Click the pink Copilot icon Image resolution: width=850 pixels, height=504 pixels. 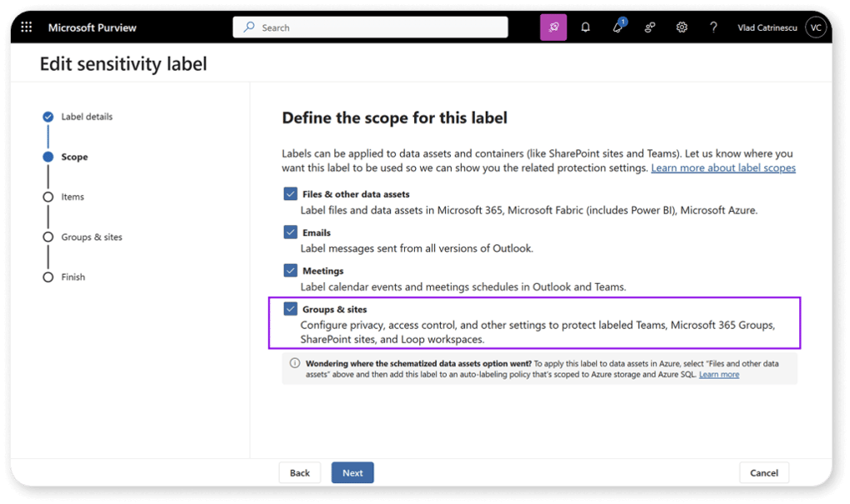[553, 27]
